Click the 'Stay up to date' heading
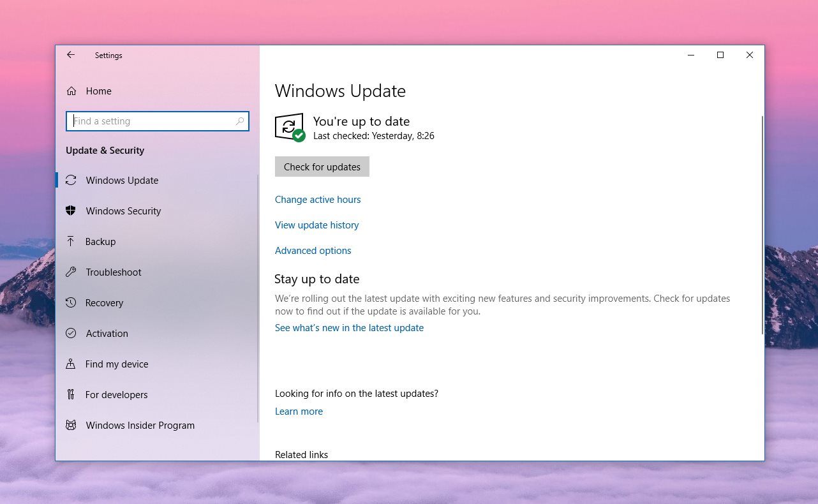 coord(317,279)
